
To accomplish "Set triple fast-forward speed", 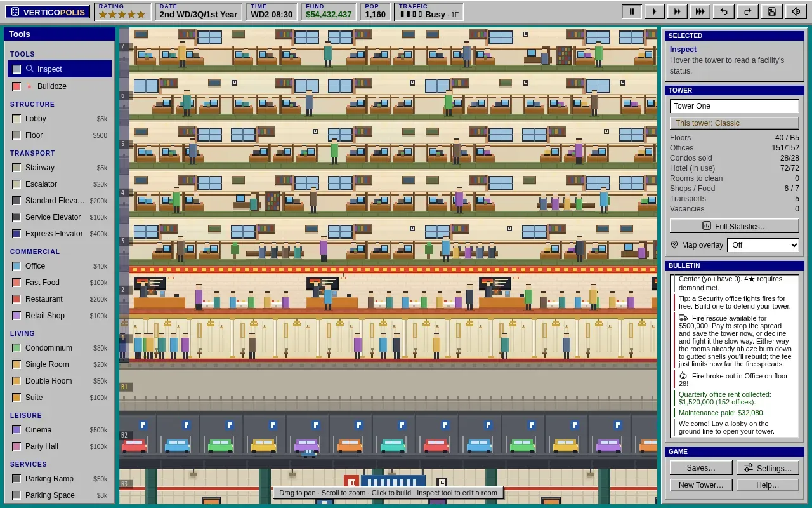I will (x=700, y=11).
